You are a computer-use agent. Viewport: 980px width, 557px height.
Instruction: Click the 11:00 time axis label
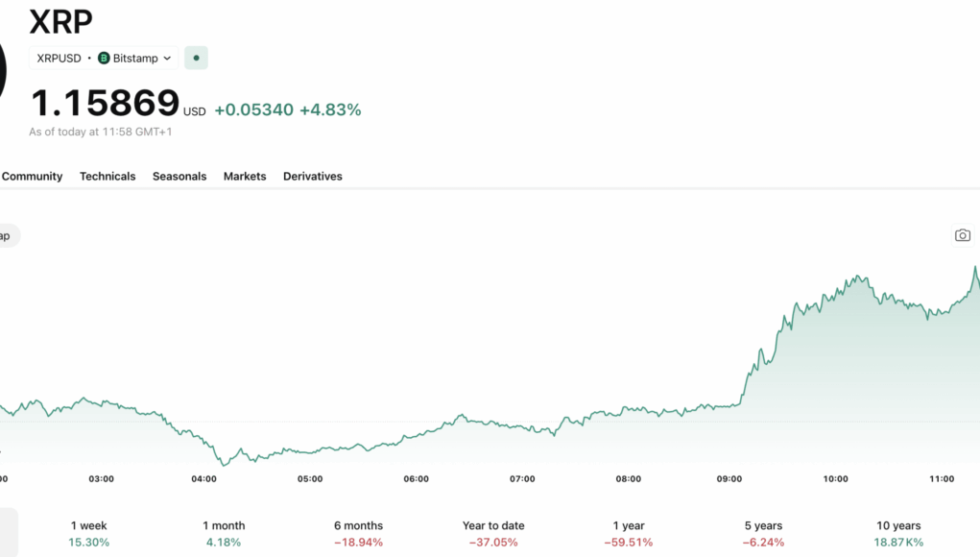pyautogui.click(x=942, y=479)
